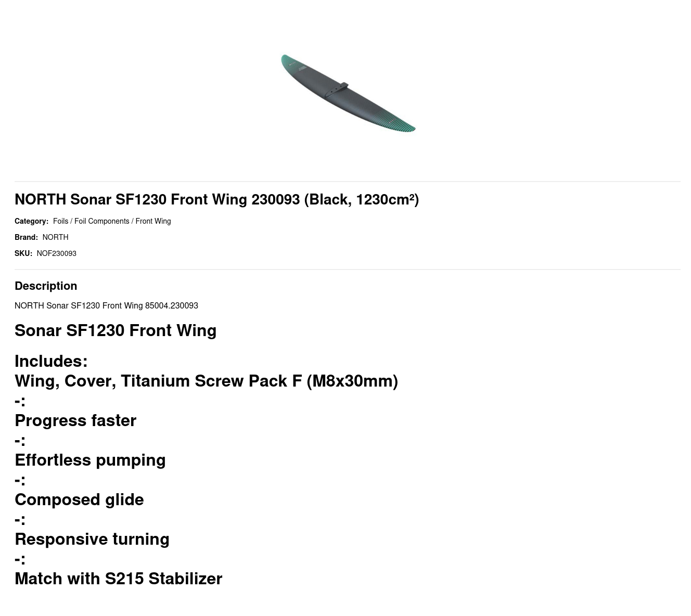Image resolution: width=691 pixels, height=616 pixels.
Task: Click the NORTH Sonar SF1230 product title
Action: click(x=216, y=199)
